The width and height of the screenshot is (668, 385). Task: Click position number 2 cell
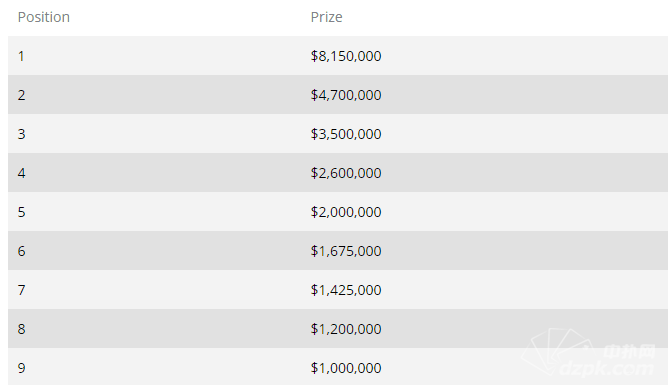pos(21,95)
